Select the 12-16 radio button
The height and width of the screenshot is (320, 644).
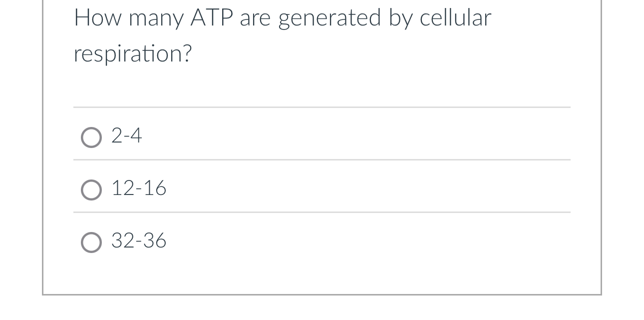(x=91, y=189)
